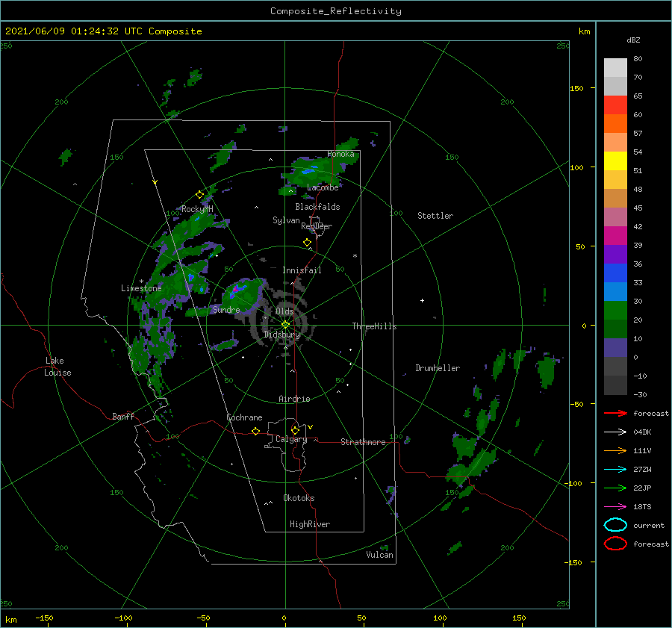Select the green 22JP arrow legend icon
Screen dimensions: 672x628
tap(615, 488)
